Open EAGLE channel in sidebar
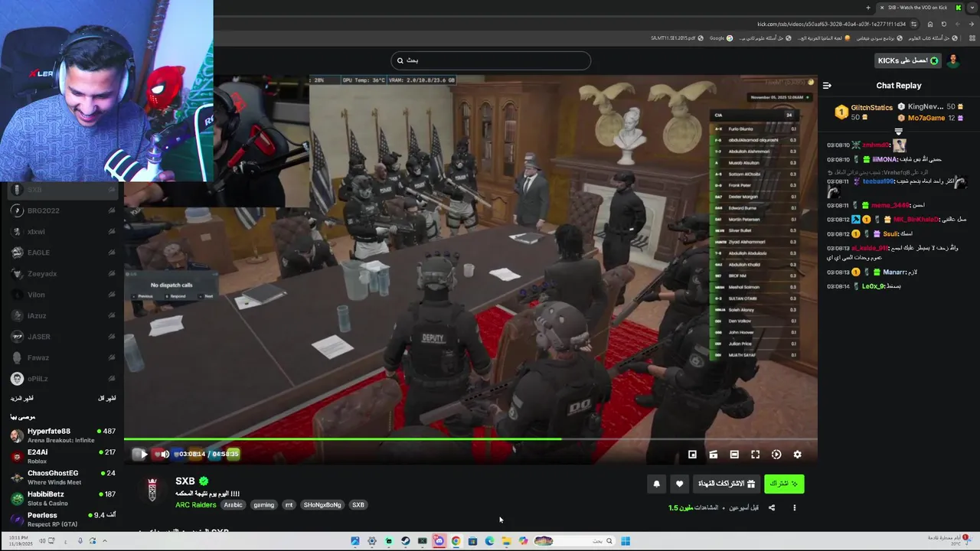This screenshot has width=980, height=551. 63,253
